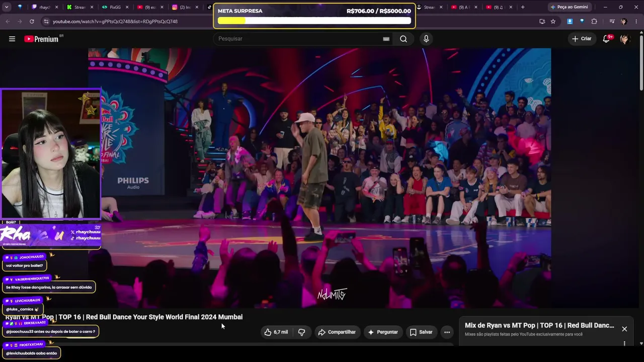Open the on-screen keyboard in search box
This screenshot has height=362, width=644.
tap(386, 39)
